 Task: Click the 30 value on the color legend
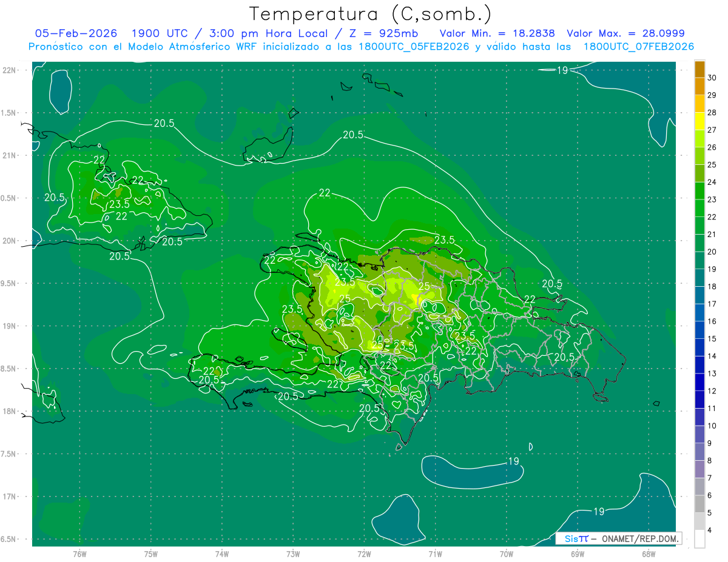tap(712, 78)
